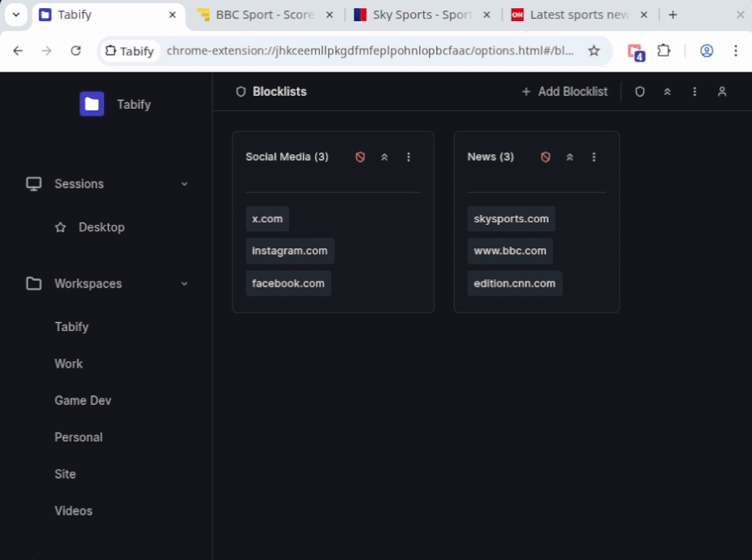Click the Tabify extension chip in address bar
This screenshot has width=752, height=560.
point(129,51)
